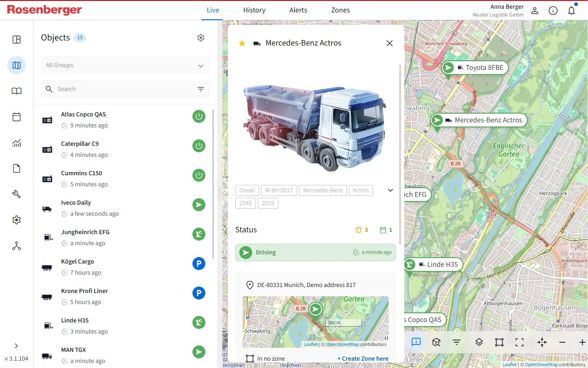Toggle fullscreen map view

coord(520,342)
